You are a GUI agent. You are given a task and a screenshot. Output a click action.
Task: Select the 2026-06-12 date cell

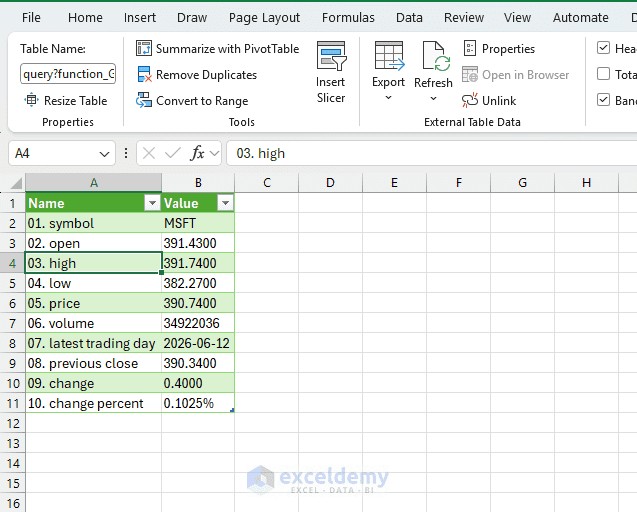[198, 343]
